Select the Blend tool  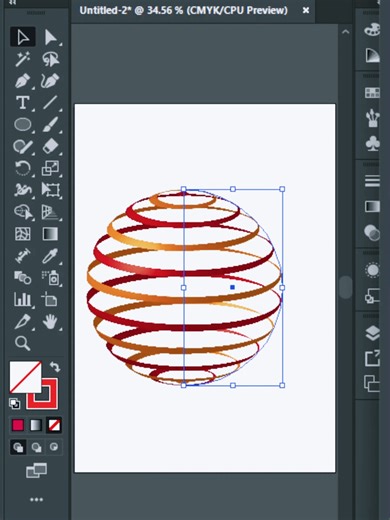(23, 277)
